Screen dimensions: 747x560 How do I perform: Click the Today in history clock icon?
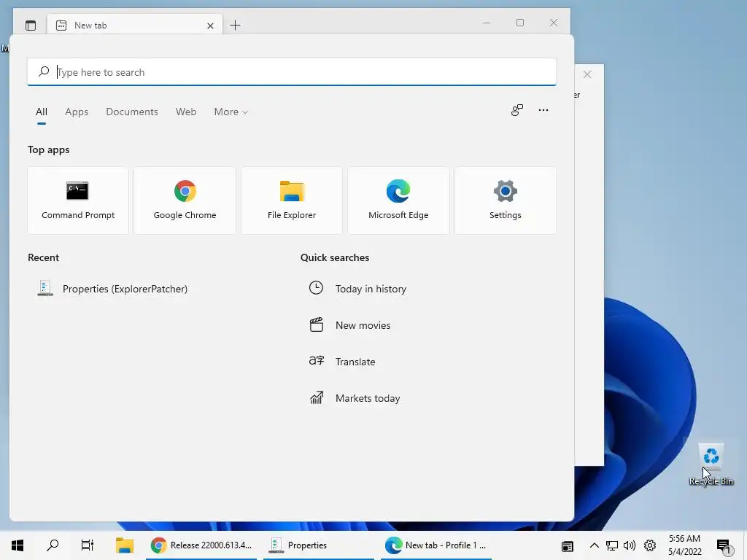[x=317, y=288]
